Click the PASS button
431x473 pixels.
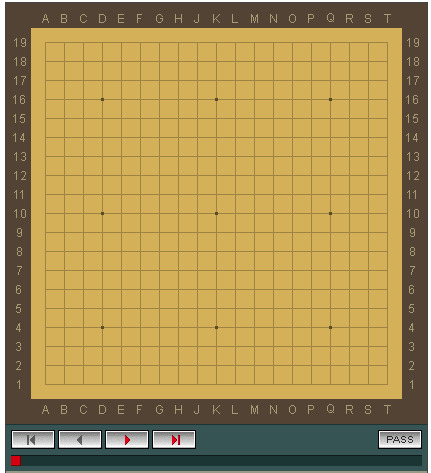(x=400, y=439)
